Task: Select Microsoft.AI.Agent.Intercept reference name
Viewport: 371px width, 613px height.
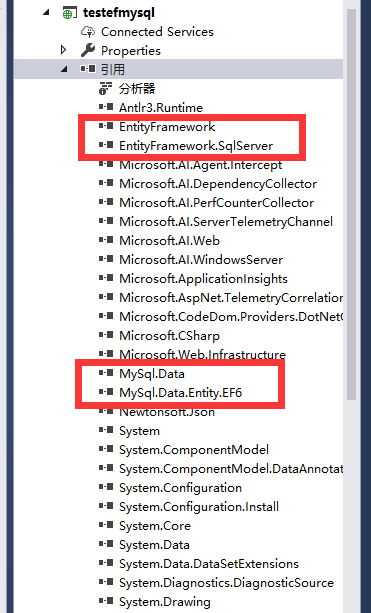Action: click(x=200, y=165)
